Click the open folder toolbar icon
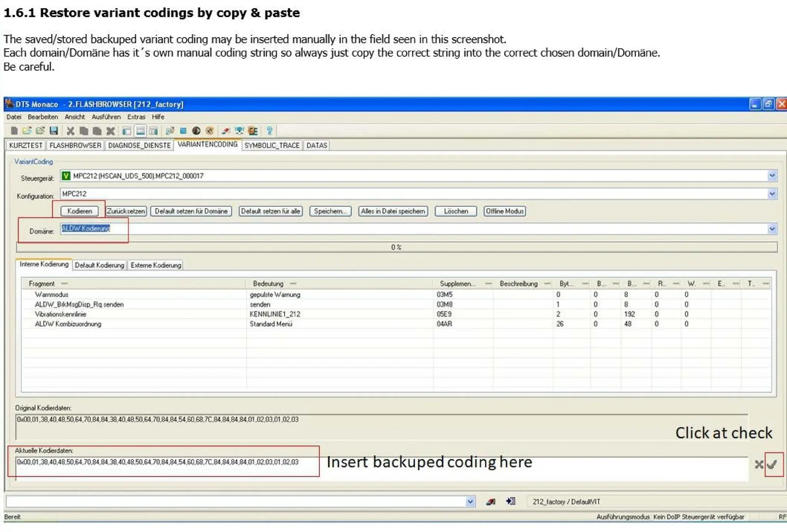Screen dimensions: 787x532 point(27,131)
